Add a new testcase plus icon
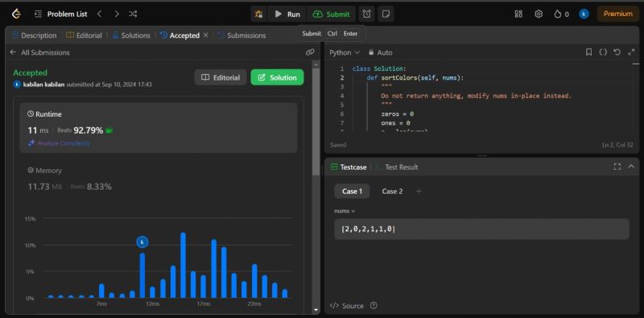644x318 pixels. coord(419,192)
